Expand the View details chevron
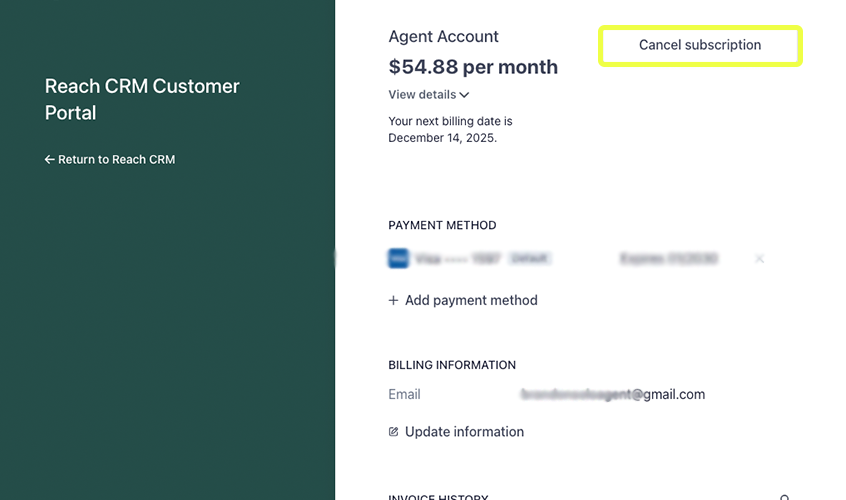 464,95
